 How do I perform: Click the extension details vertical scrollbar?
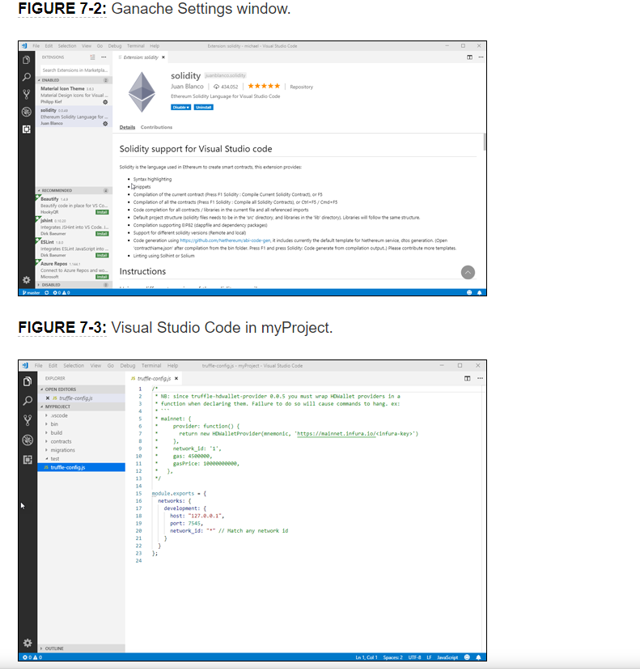[485, 142]
